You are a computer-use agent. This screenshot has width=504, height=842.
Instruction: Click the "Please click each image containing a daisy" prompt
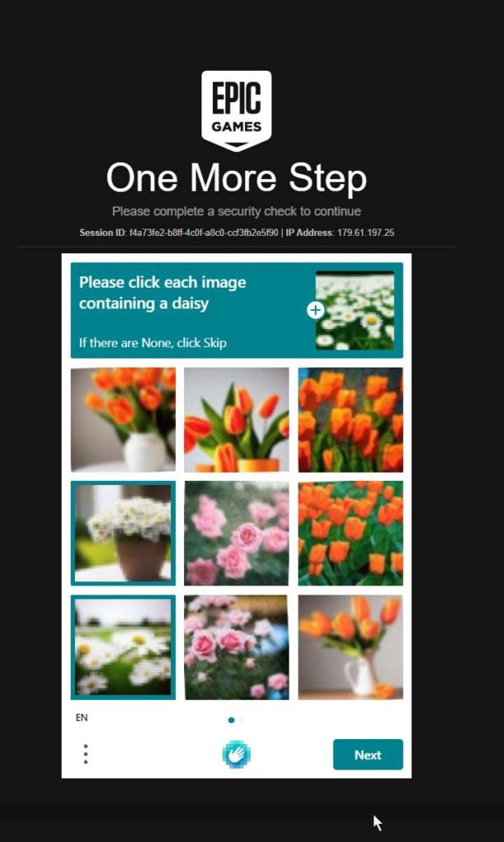(x=163, y=293)
